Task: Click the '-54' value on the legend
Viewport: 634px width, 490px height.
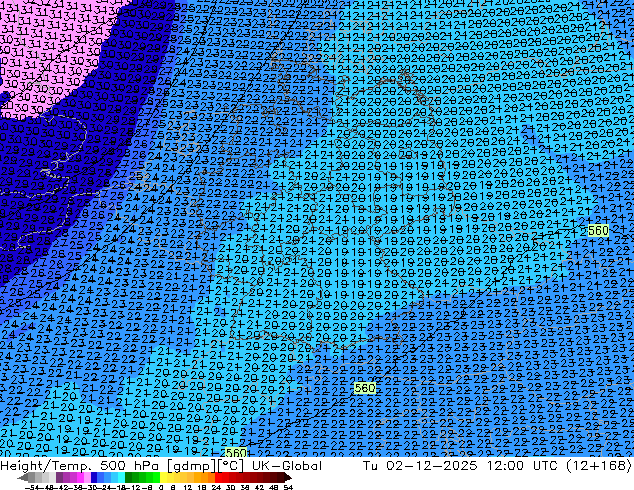Action: pos(32,487)
